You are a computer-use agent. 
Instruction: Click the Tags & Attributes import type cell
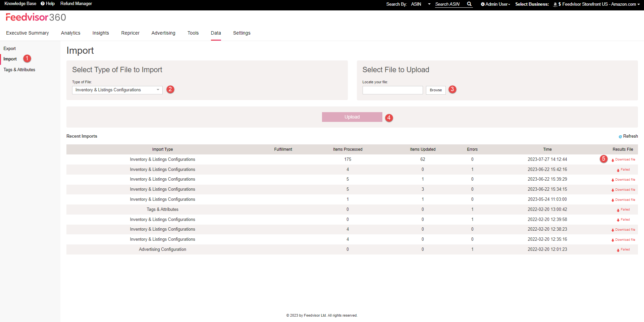point(163,210)
